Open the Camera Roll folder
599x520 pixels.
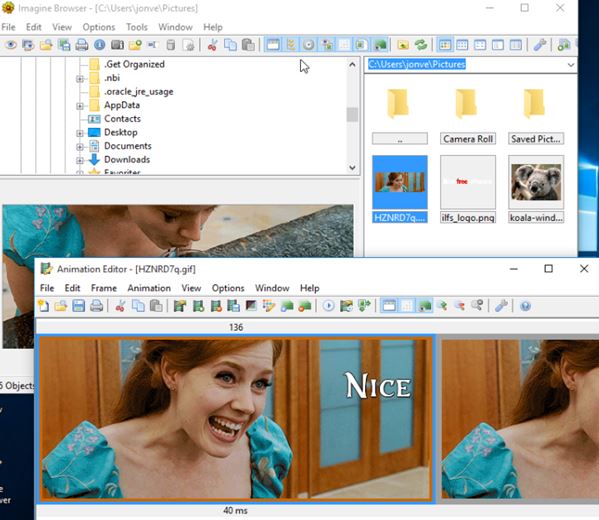tap(468, 115)
